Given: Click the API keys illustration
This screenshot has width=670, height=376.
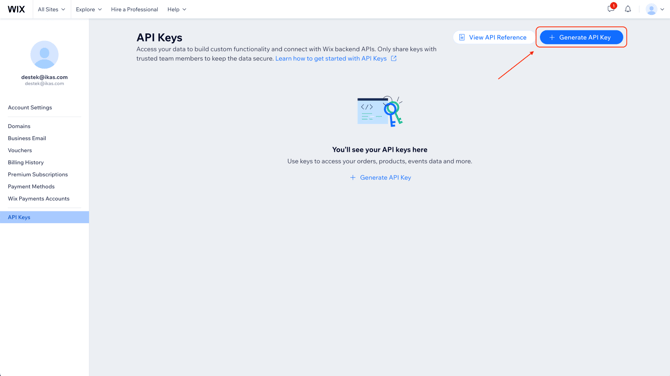Looking at the screenshot, I should (380, 112).
